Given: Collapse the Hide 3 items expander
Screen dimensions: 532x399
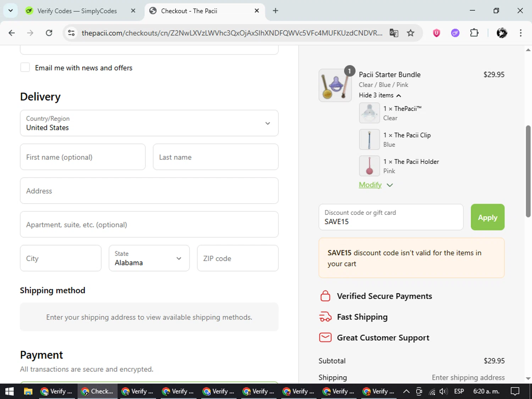Looking at the screenshot, I should tap(380, 95).
